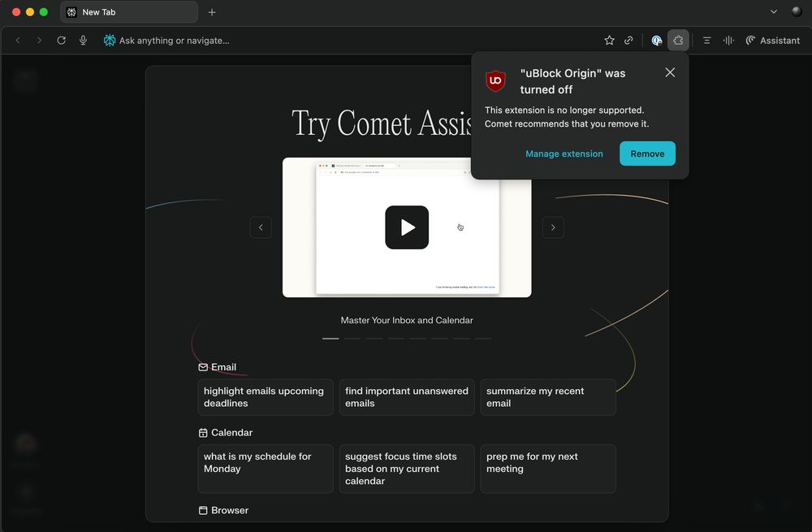Open the Assistant panel
This screenshot has width=812, height=532.
click(x=773, y=41)
